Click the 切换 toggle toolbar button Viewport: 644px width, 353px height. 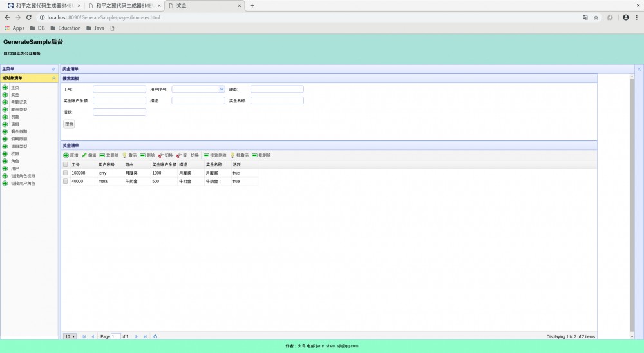pos(165,155)
